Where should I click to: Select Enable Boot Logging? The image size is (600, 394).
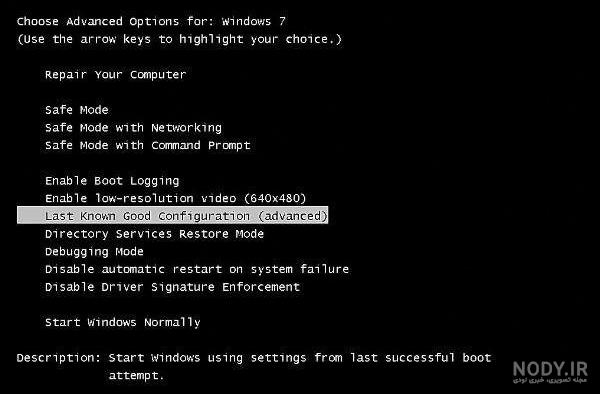[x=112, y=181]
